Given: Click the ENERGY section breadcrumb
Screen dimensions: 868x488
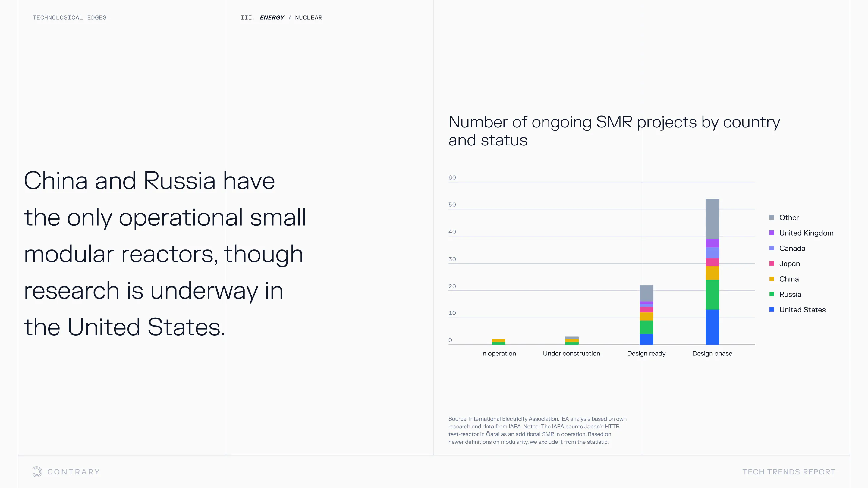Looking at the screenshot, I should click(x=272, y=17).
